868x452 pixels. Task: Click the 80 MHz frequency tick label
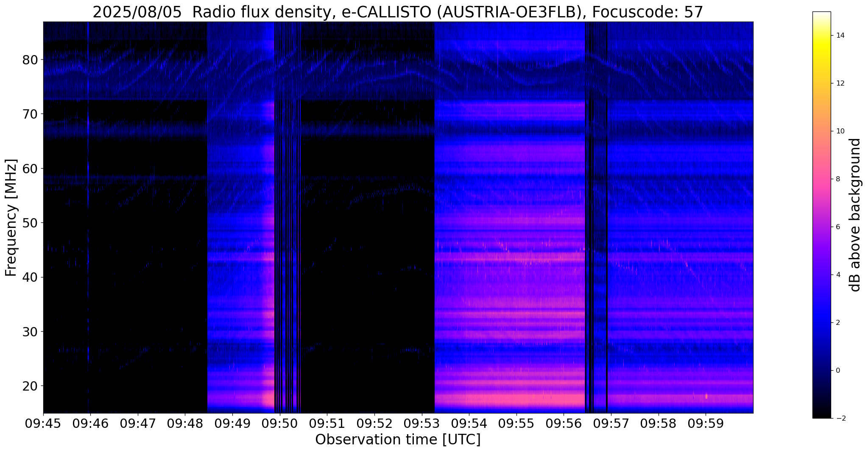pos(31,60)
